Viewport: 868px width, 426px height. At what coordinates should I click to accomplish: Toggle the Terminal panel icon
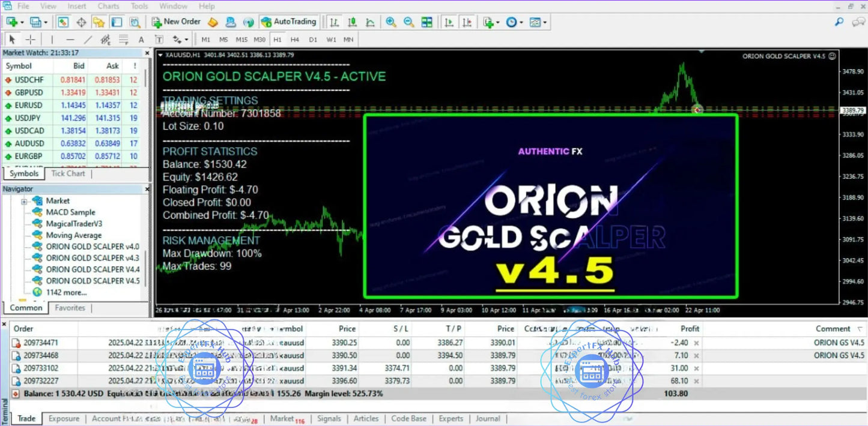[x=117, y=22]
